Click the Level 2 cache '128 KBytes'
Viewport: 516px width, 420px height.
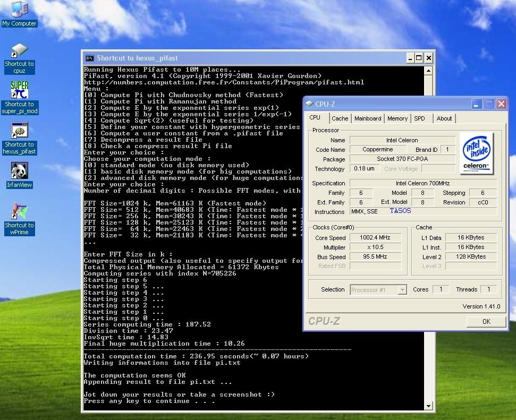pos(471,256)
